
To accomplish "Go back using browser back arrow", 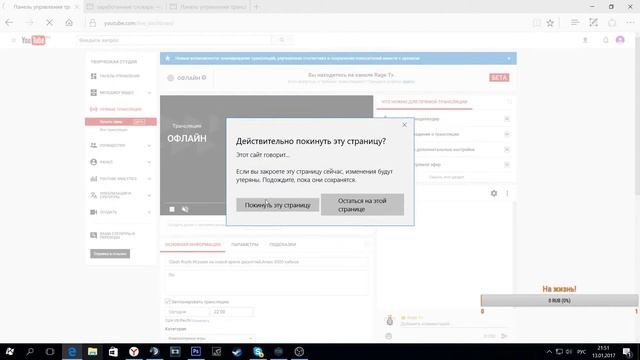I will (9, 23).
